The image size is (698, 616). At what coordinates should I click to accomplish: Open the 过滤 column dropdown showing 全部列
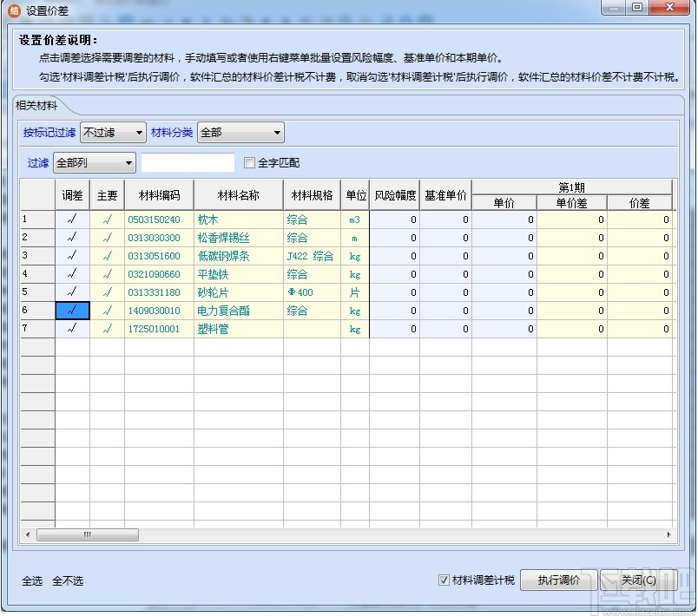[95, 163]
